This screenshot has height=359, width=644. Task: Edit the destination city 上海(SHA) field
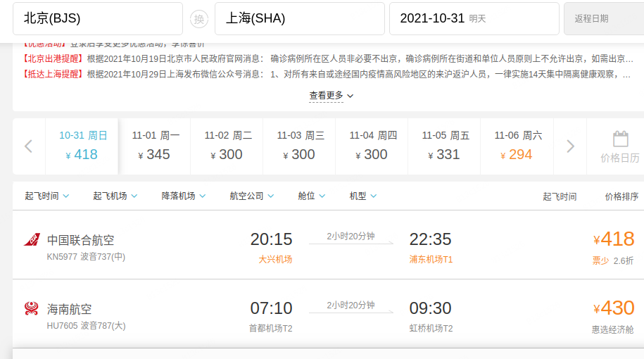click(300, 18)
